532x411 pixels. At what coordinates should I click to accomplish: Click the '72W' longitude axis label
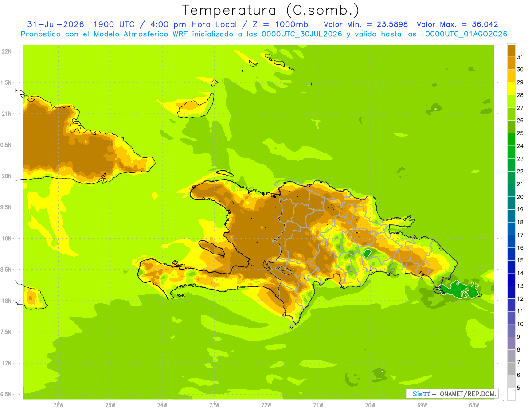(266, 405)
